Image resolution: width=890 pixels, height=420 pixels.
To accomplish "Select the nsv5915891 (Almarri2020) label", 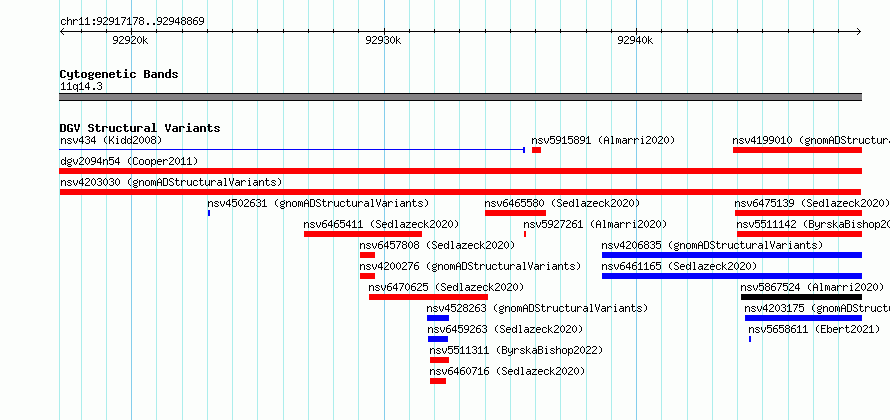I will point(603,140).
